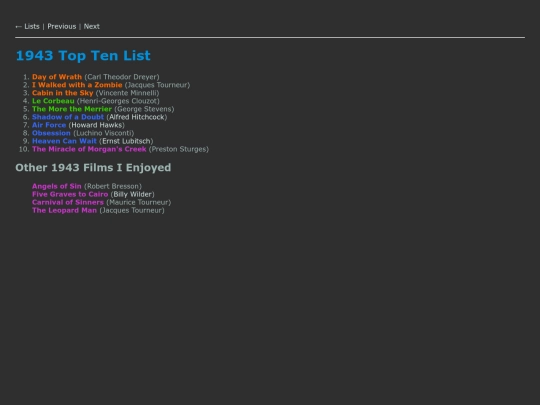The image size is (540, 405).
Task: Open The More the Merrier link
Action: tap(72, 109)
